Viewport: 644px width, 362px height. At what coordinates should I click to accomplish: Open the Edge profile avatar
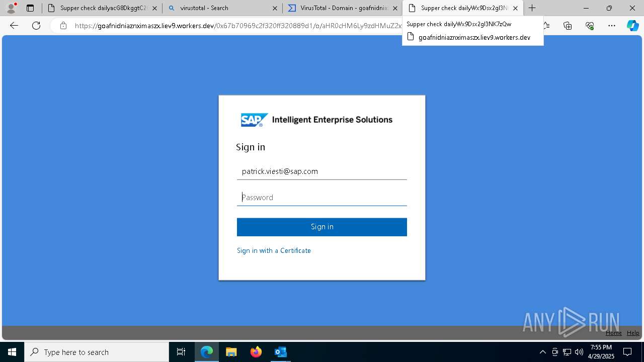tap(11, 8)
